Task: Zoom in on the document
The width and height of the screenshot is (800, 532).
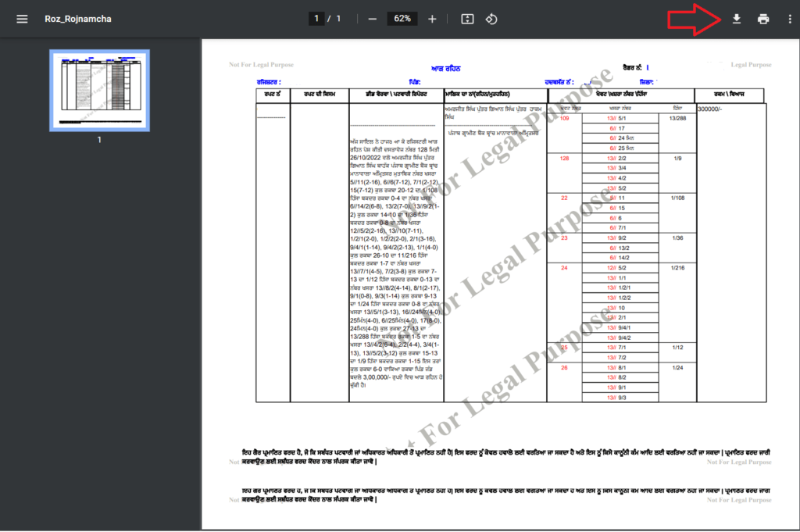Action: (431, 18)
